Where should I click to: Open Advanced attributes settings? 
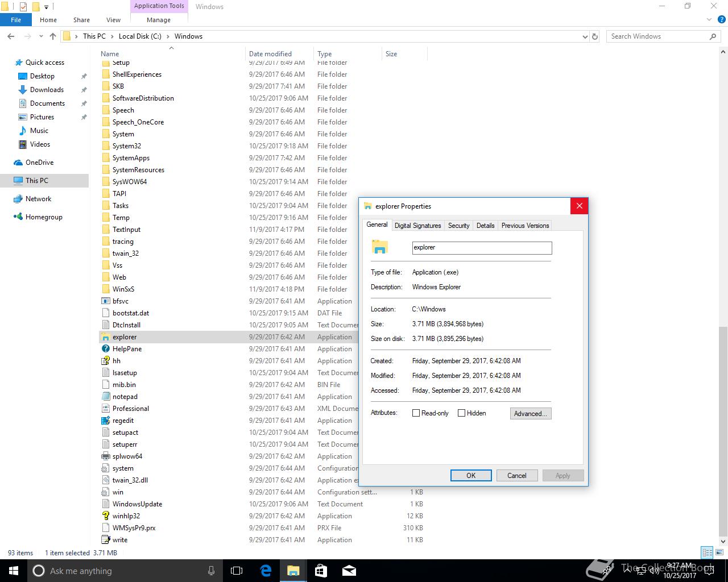tap(531, 414)
